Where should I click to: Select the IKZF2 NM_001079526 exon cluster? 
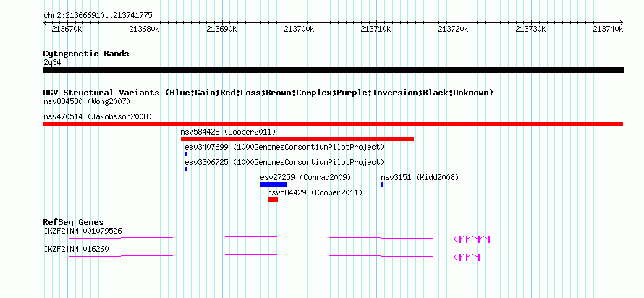(x=473, y=239)
